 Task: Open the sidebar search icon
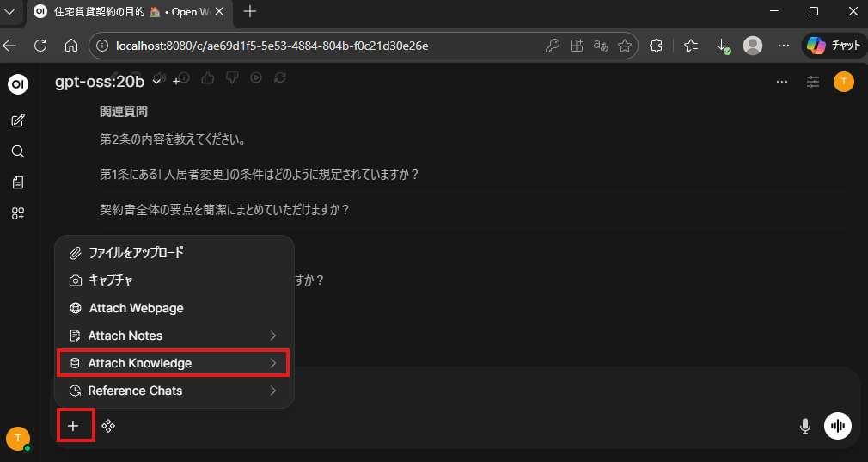17,151
